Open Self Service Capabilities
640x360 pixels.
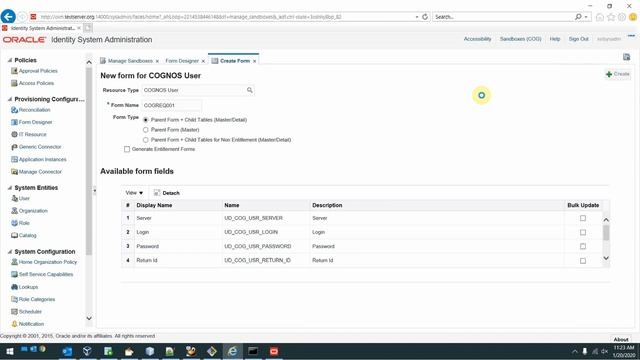[x=46, y=275]
